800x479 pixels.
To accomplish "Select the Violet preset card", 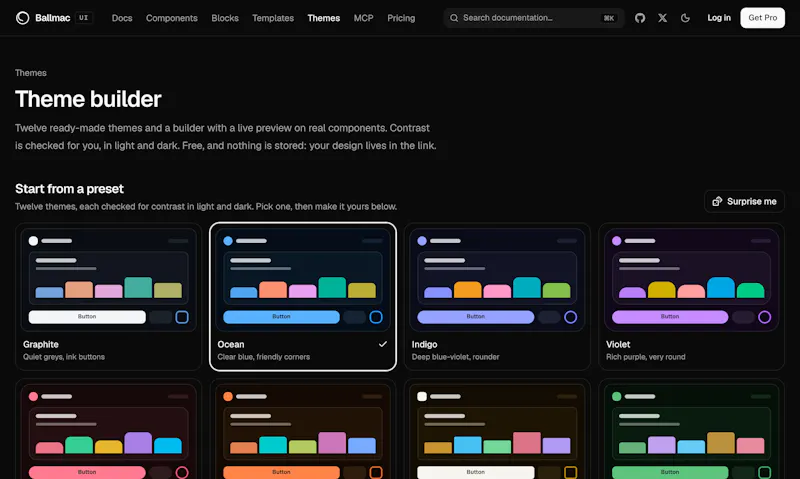I will (x=691, y=296).
